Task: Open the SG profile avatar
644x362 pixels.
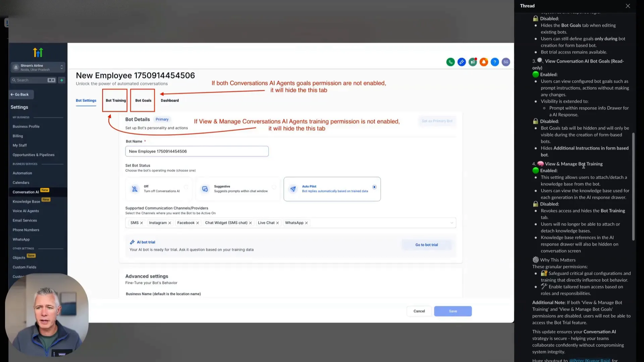Action: click(x=506, y=62)
